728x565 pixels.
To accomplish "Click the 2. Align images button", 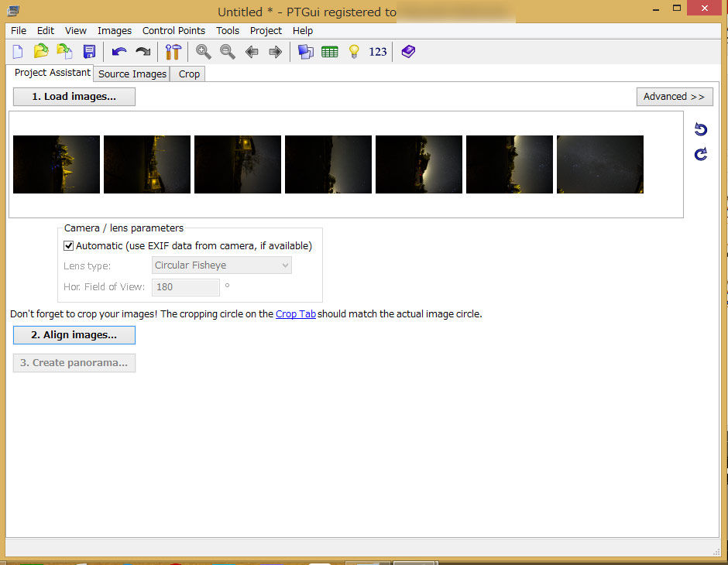I will 74,335.
